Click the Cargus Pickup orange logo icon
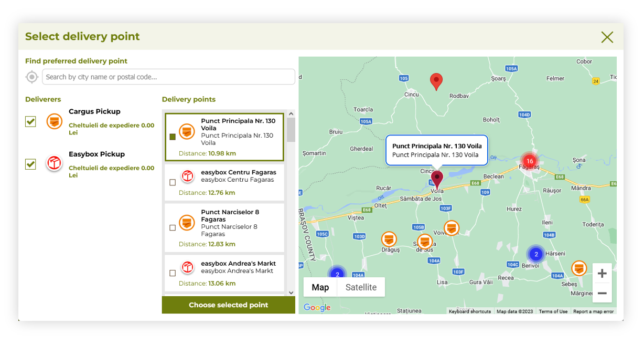This screenshot has height=344, width=644. 54,121
